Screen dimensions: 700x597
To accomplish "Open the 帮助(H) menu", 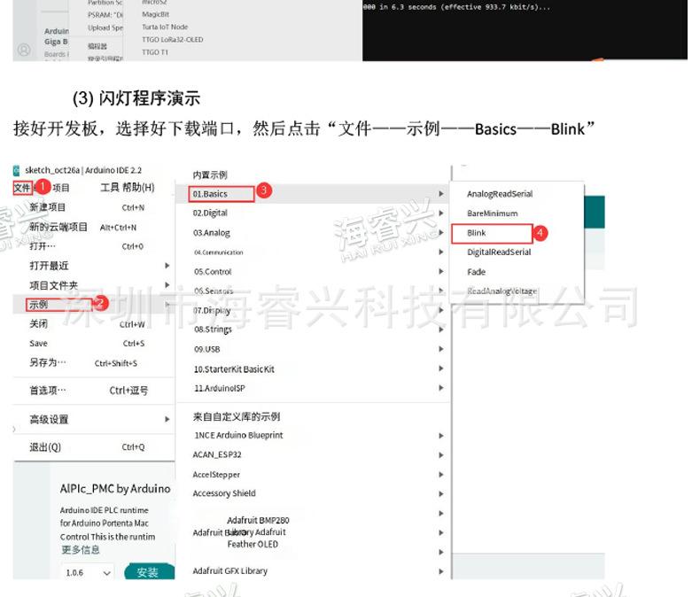I will pyautogui.click(x=137, y=188).
